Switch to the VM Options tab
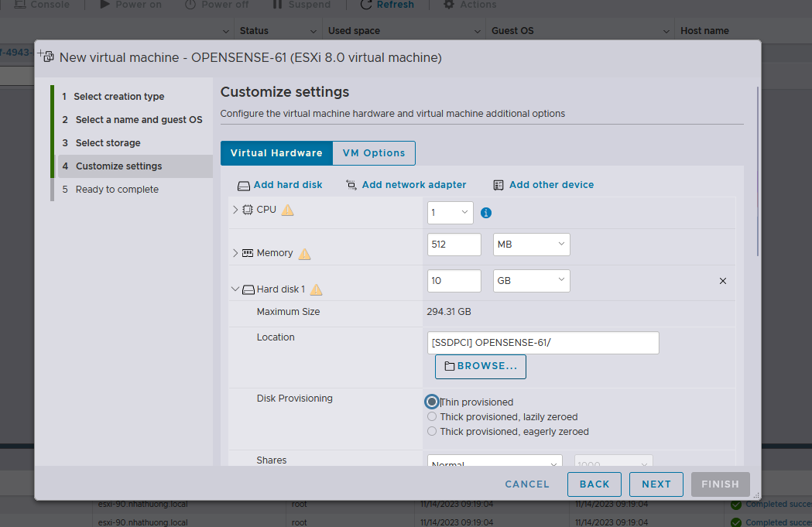The height and width of the screenshot is (527, 812). (x=374, y=153)
